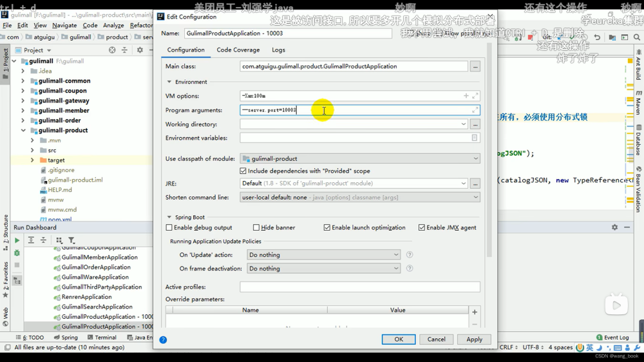
Task: Toggle Hide banner checkbox
Action: (x=256, y=227)
